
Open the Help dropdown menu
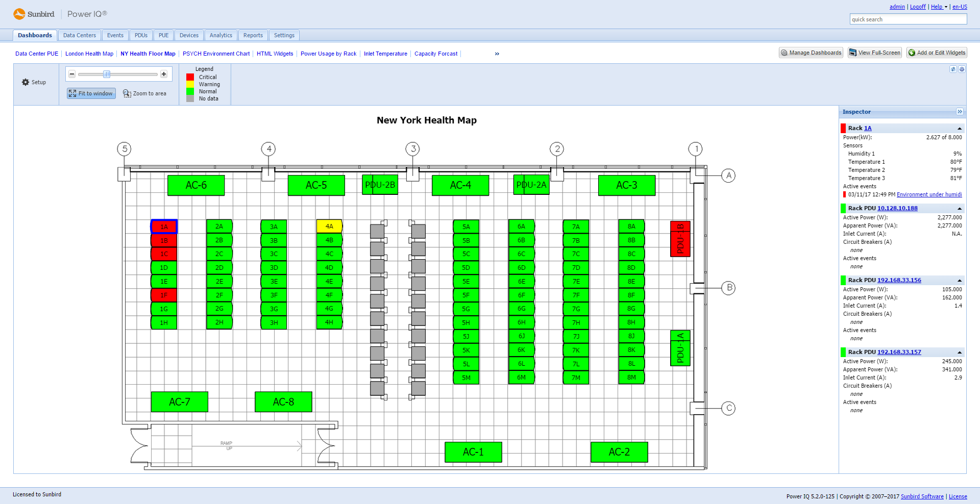[937, 7]
